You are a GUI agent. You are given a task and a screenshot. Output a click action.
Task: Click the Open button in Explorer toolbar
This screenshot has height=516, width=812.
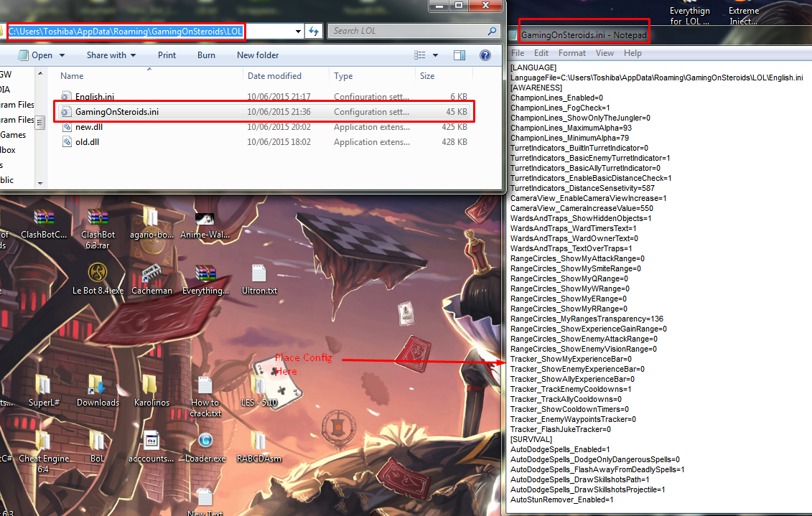point(35,55)
